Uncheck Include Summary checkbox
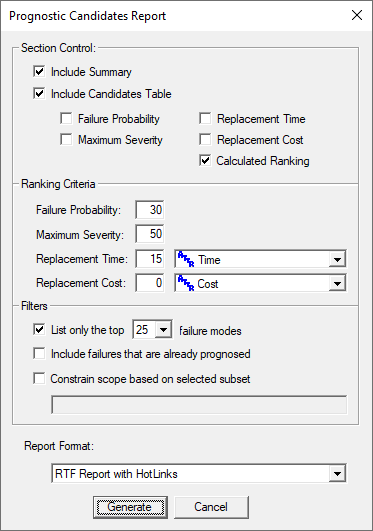 click(x=39, y=71)
